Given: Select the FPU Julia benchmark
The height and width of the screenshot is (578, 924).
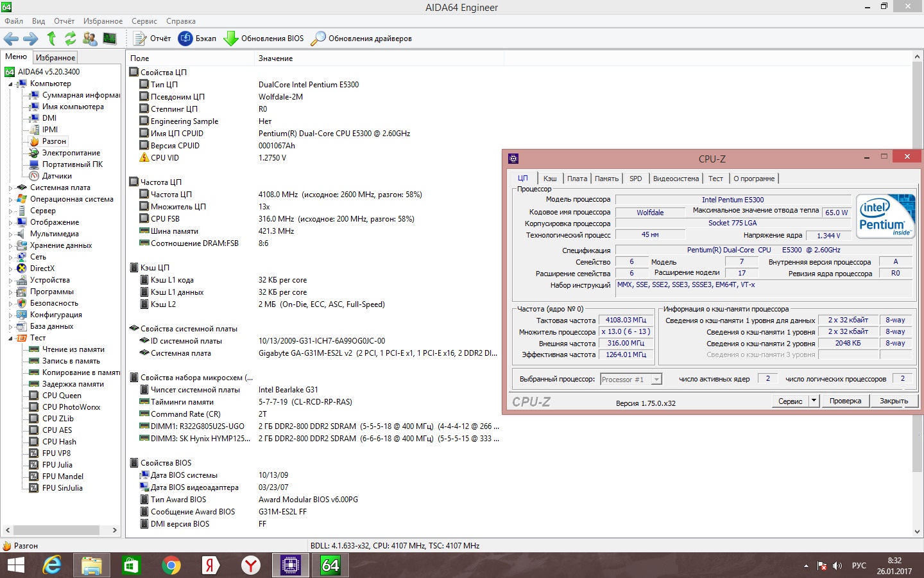Looking at the screenshot, I should [57, 465].
